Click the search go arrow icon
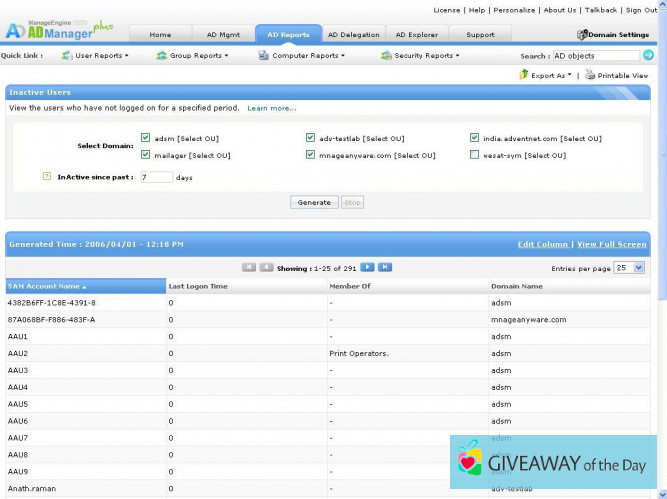This screenshot has height=499, width=667. click(x=648, y=55)
